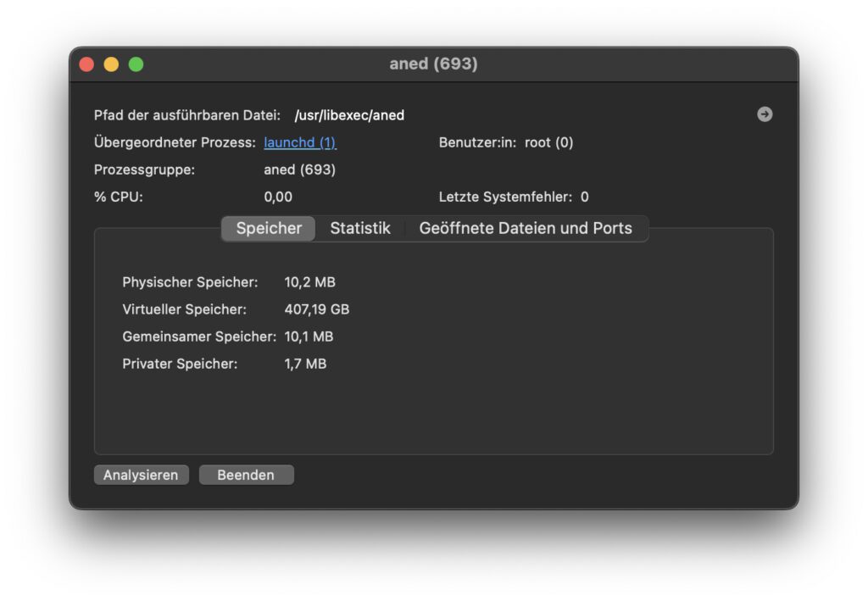Click the Virtueller Speicher value 407,19 GB
The width and height of the screenshot is (868, 601).
[317, 309]
